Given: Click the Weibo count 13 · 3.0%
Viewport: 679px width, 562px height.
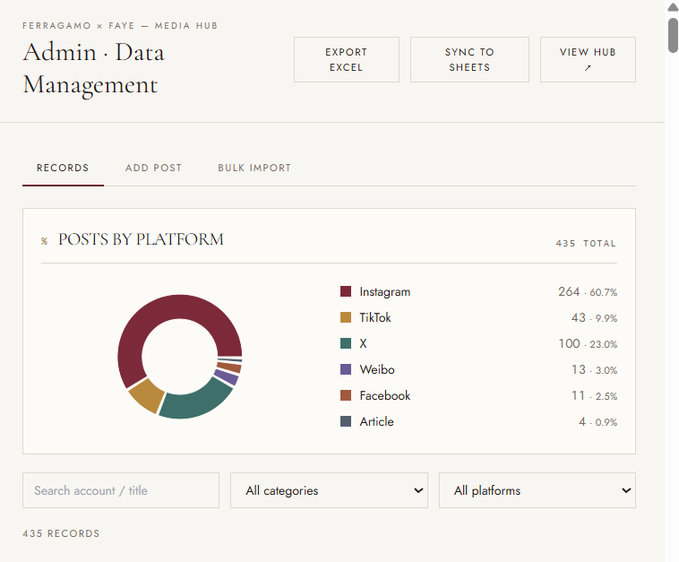Looking at the screenshot, I should click(x=594, y=370).
